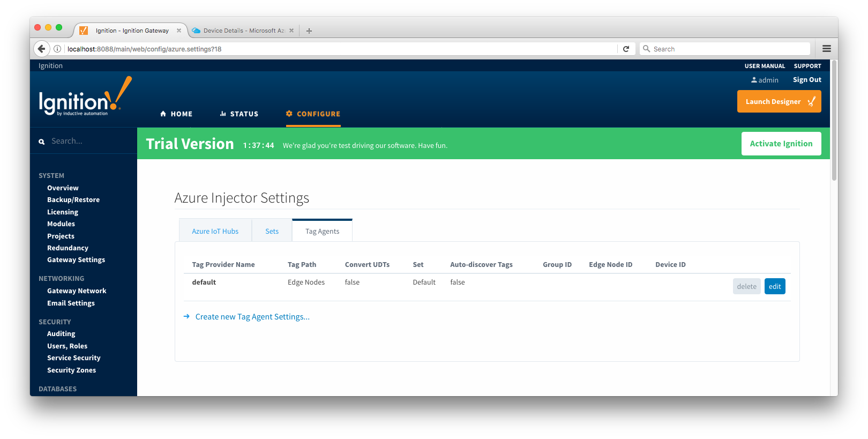Open a new browser tab with plus icon
This screenshot has height=439, width=868.
pos(309,31)
